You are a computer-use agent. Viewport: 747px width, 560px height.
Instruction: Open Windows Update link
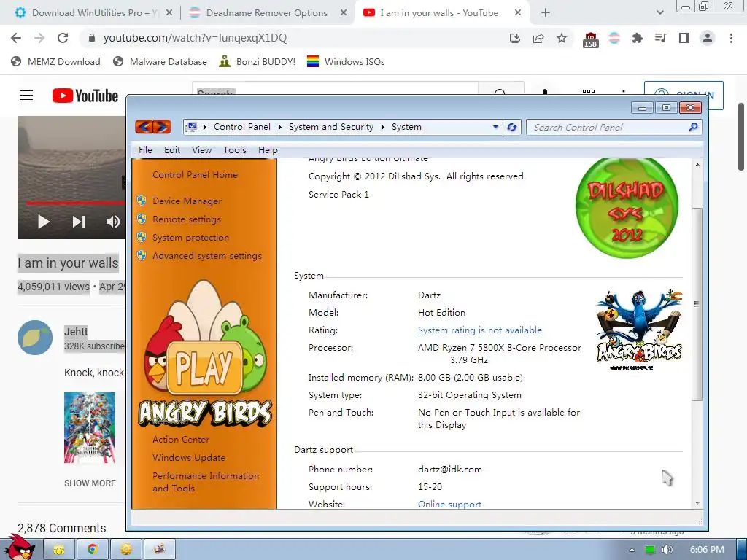point(189,458)
